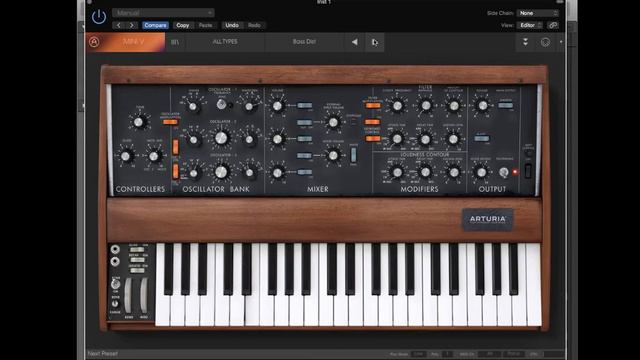Go to next setting with right chevron
Image resolution: width=640 pixels, height=360 pixels.
[x=131, y=25]
